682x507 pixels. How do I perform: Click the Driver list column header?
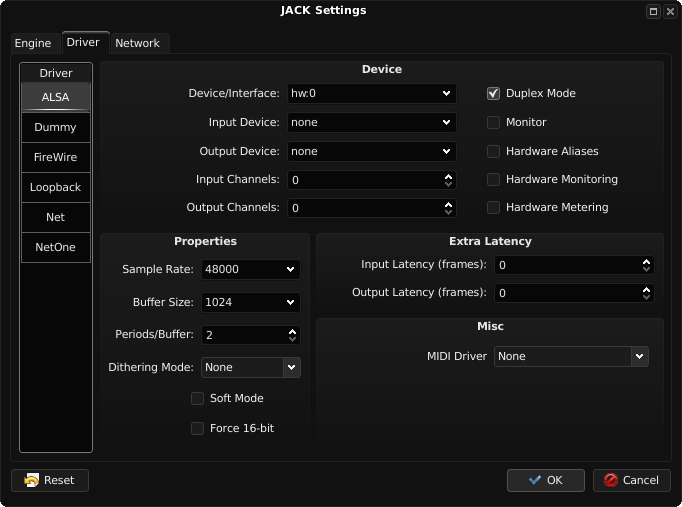click(x=56, y=73)
